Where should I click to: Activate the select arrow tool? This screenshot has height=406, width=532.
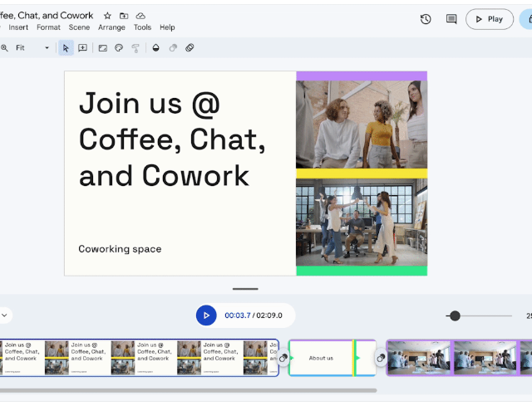click(x=66, y=48)
